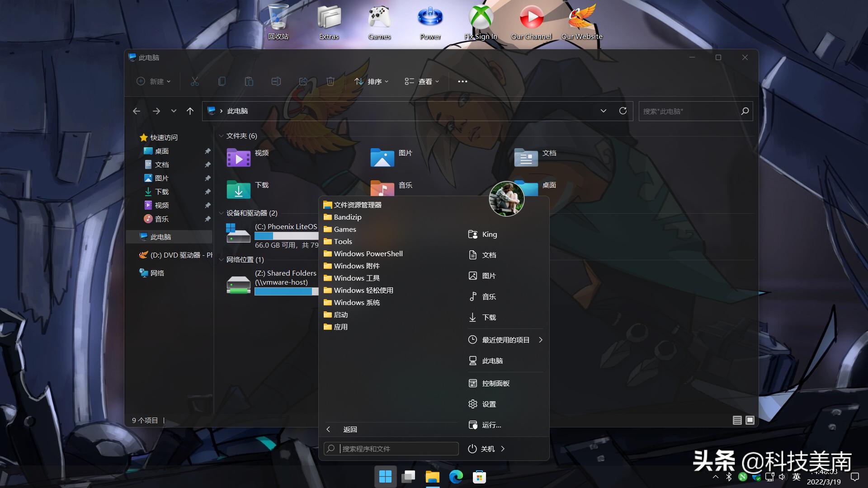The image size is (868, 488).
Task: Unpin 图片 from 快速访问
Action: click(x=208, y=178)
